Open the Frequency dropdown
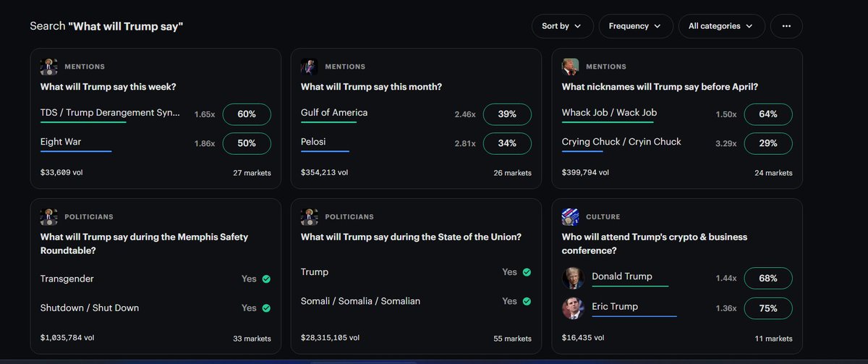 point(635,26)
